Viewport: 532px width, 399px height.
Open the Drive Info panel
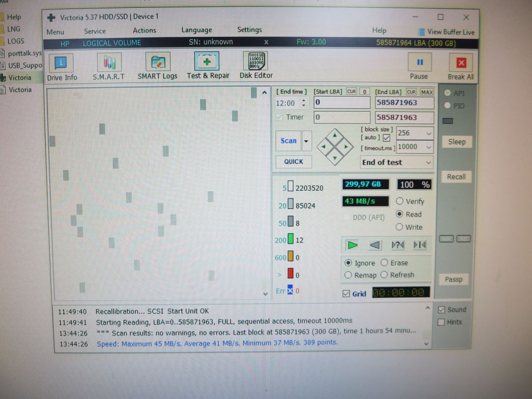(x=62, y=67)
